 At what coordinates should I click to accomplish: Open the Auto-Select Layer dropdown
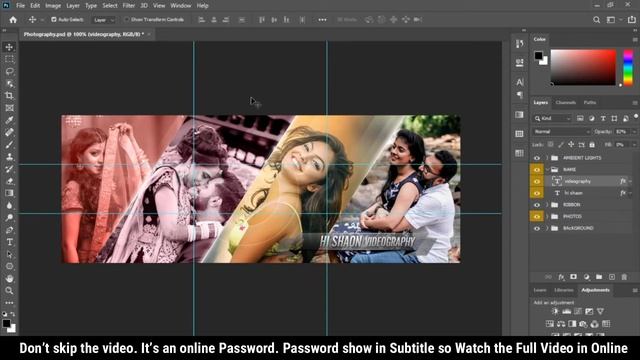103,20
